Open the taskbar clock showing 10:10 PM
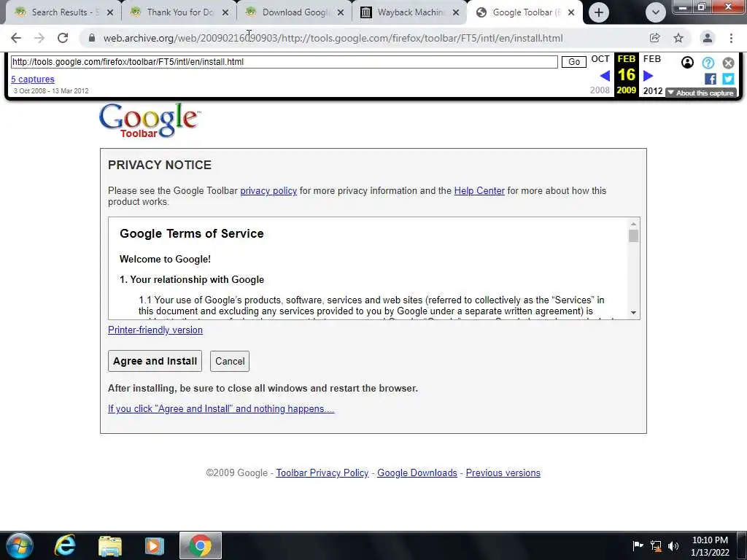The width and height of the screenshot is (747, 560). pyautogui.click(x=710, y=546)
